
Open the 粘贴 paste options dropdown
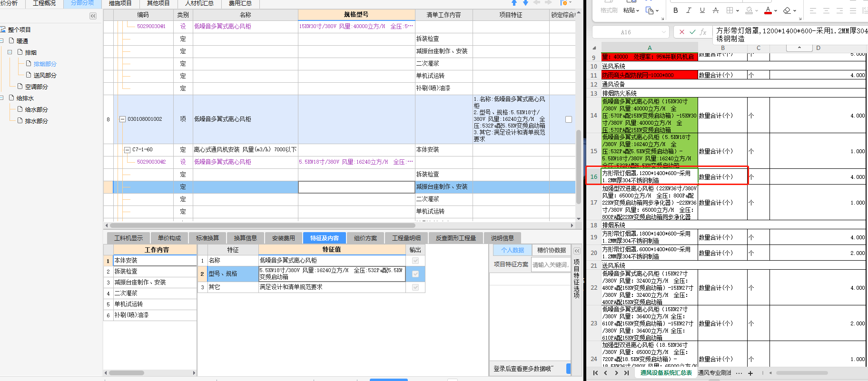[x=638, y=10]
